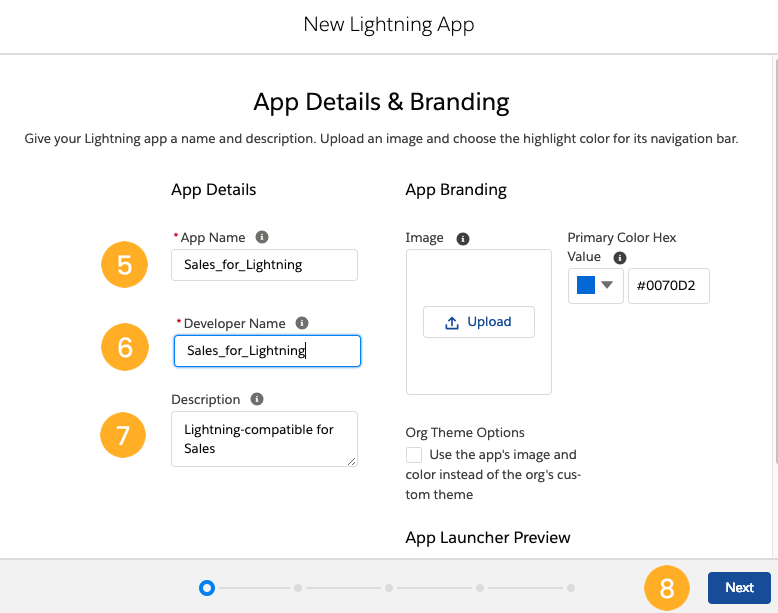Jump to the last progress step dot
Screen dimensions: 778x613
pos(571,588)
